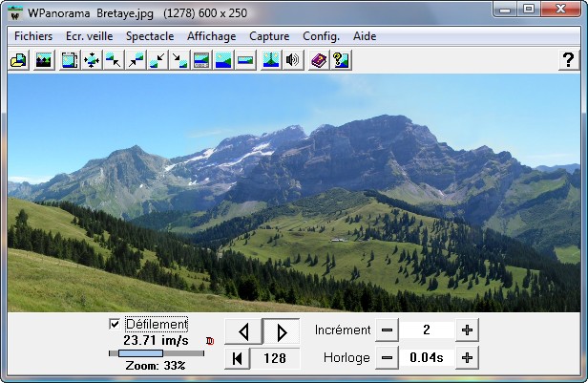Click the zoom slider bar
This screenshot has height=383, width=588.
tap(157, 353)
